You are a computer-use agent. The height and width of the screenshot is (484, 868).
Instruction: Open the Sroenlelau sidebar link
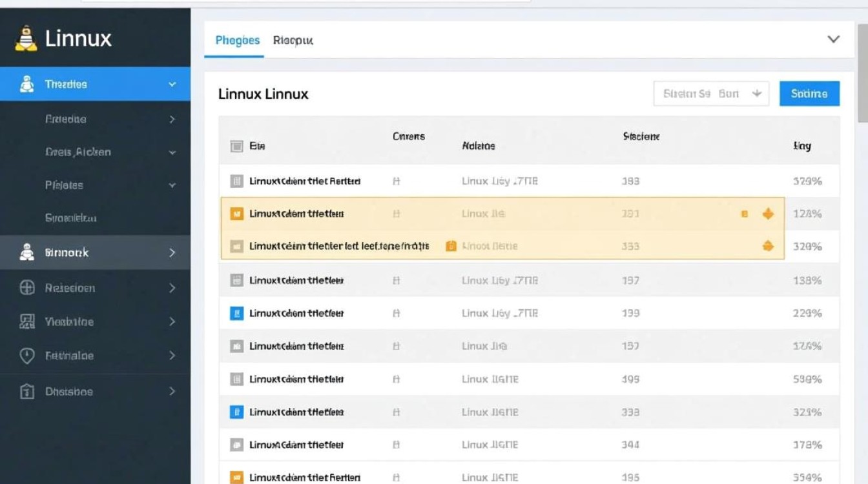pyautogui.click(x=71, y=218)
